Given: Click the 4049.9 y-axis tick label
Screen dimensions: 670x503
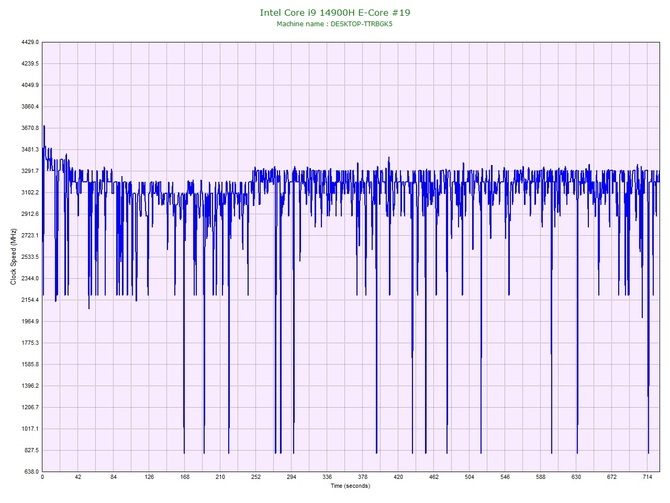Looking at the screenshot, I should click(30, 85).
